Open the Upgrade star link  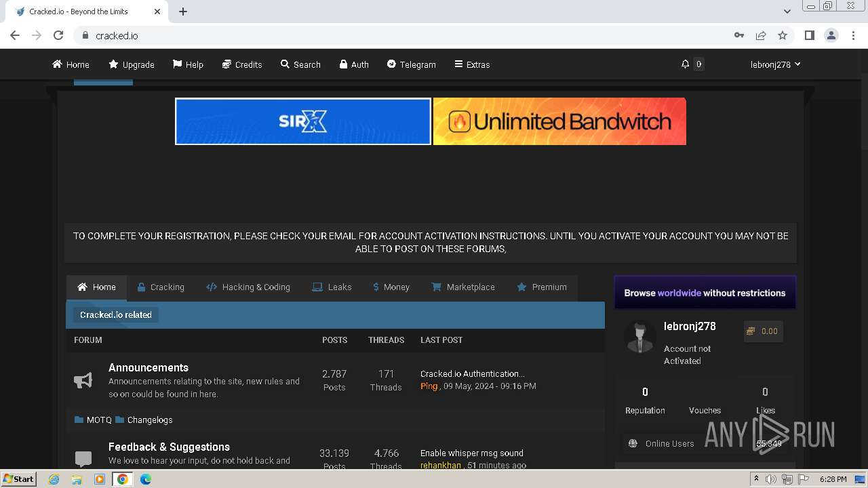pos(132,64)
